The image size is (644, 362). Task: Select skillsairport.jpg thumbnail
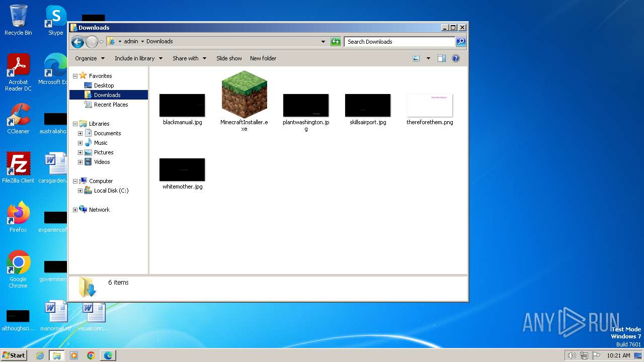point(368,105)
